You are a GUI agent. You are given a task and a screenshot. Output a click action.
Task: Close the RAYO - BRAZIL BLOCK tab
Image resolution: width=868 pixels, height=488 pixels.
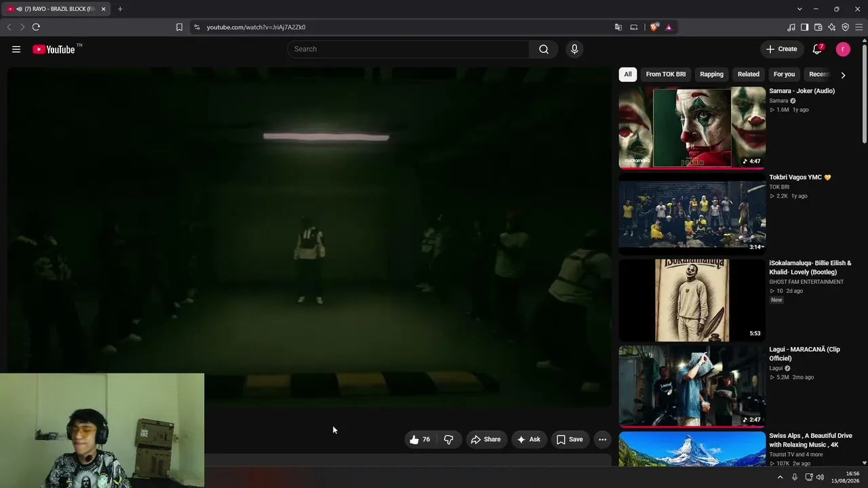click(103, 9)
